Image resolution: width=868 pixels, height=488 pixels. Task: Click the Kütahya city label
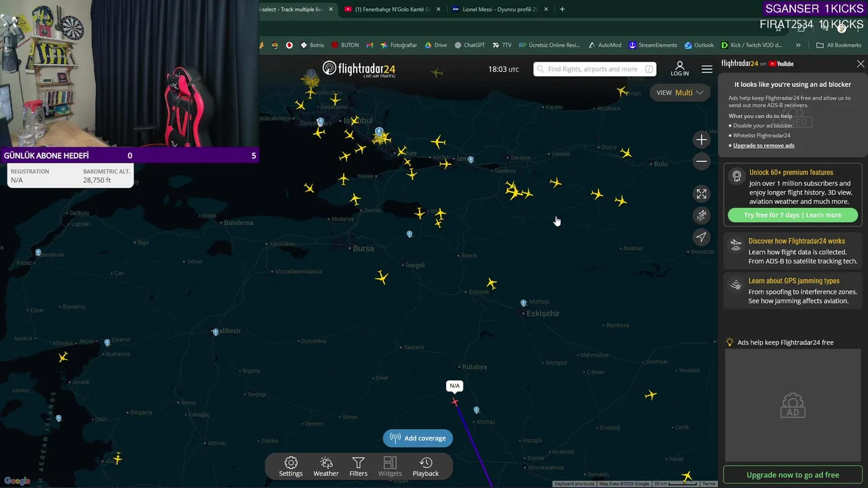point(474,367)
